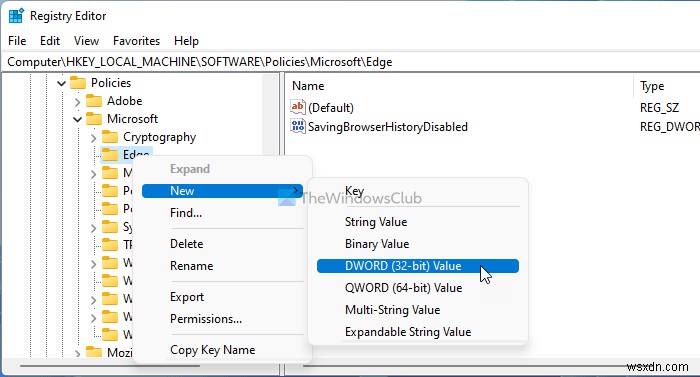
Task: Select the Adobe folder icon
Action: point(94,101)
